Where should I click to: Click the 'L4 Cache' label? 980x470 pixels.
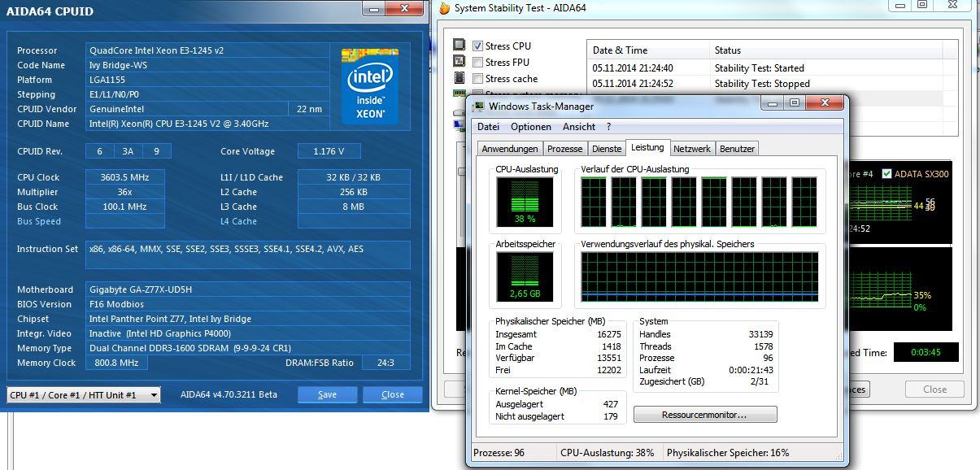coord(238,221)
